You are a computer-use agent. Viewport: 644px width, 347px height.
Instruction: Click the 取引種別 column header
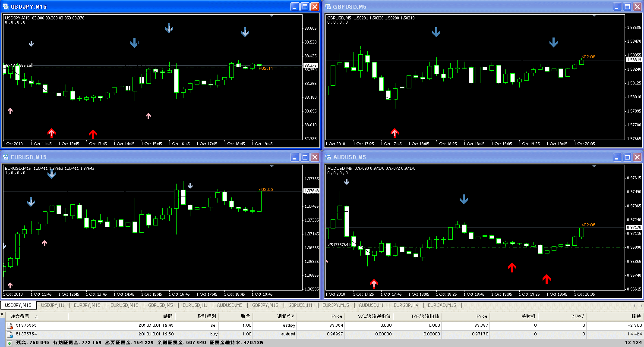pyautogui.click(x=197, y=316)
